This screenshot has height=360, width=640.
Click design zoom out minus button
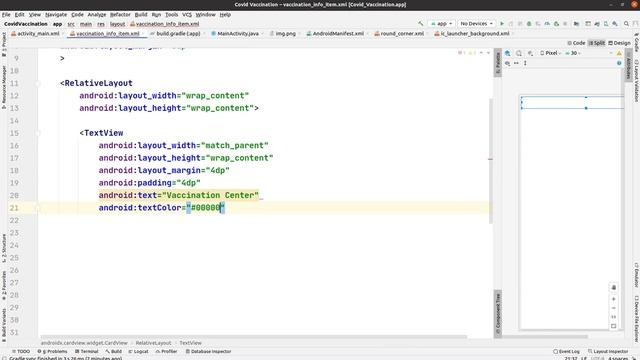pos(613,308)
